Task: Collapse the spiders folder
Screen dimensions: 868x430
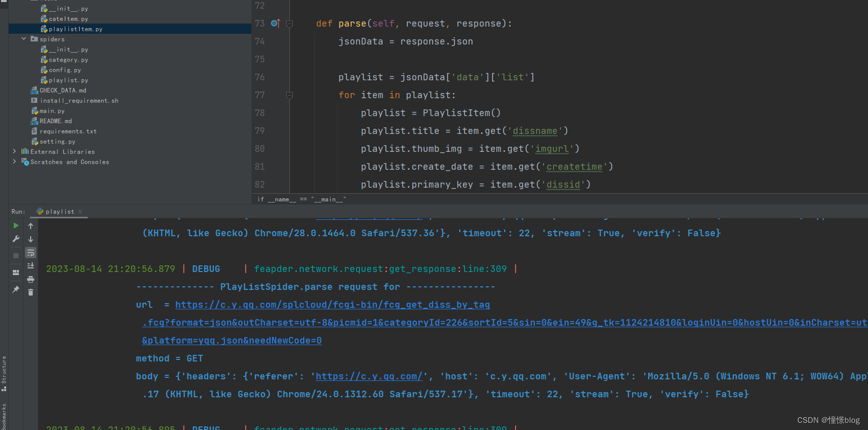Action: 24,39
